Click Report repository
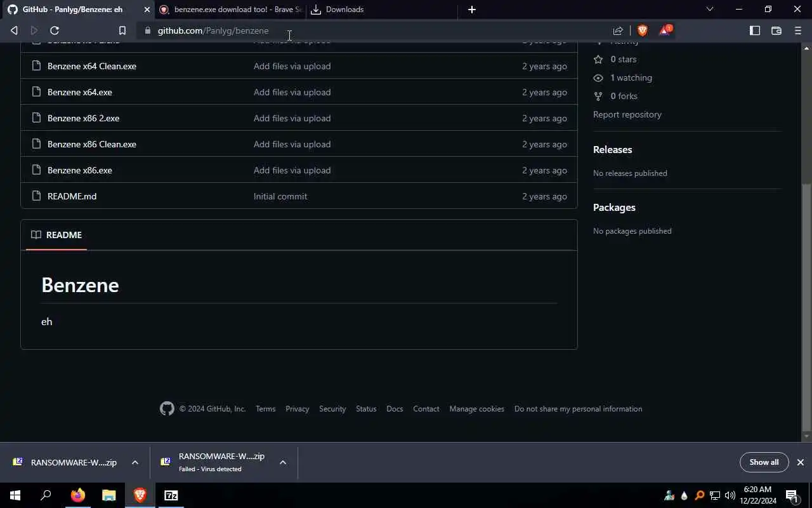812x508 pixels. pyautogui.click(x=627, y=114)
